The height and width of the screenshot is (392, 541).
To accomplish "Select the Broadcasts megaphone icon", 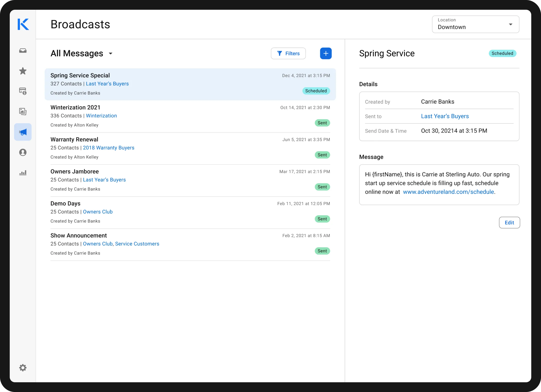I will pyautogui.click(x=23, y=132).
